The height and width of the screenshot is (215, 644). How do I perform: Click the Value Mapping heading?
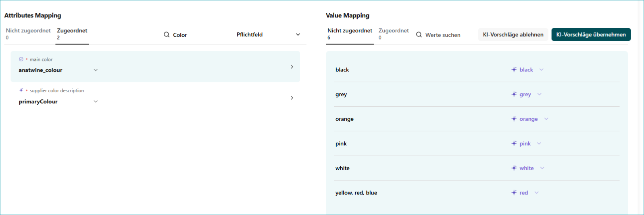tap(348, 15)
